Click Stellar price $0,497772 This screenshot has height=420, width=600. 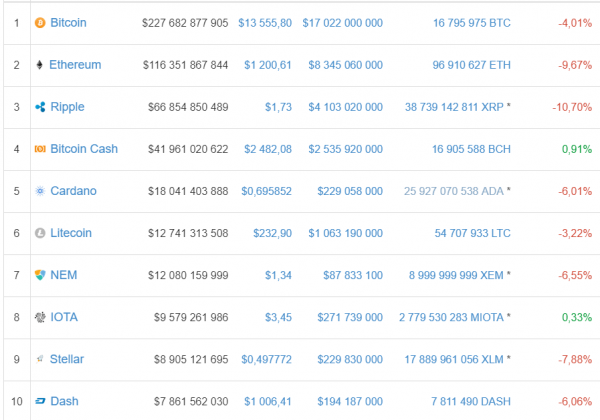pos(266,360)
